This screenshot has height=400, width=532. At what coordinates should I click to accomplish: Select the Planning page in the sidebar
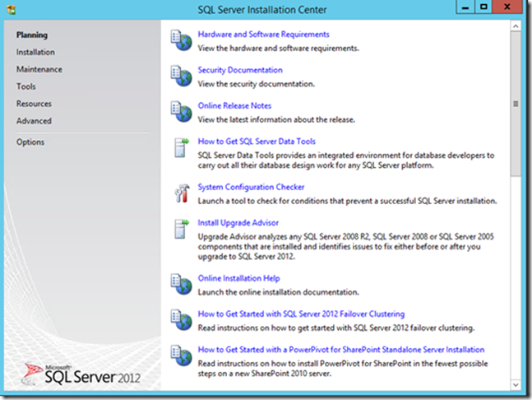pos(32,35)
